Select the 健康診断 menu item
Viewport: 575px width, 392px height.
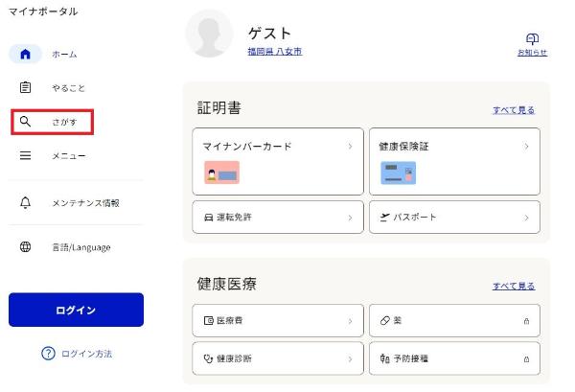[277, 358]
